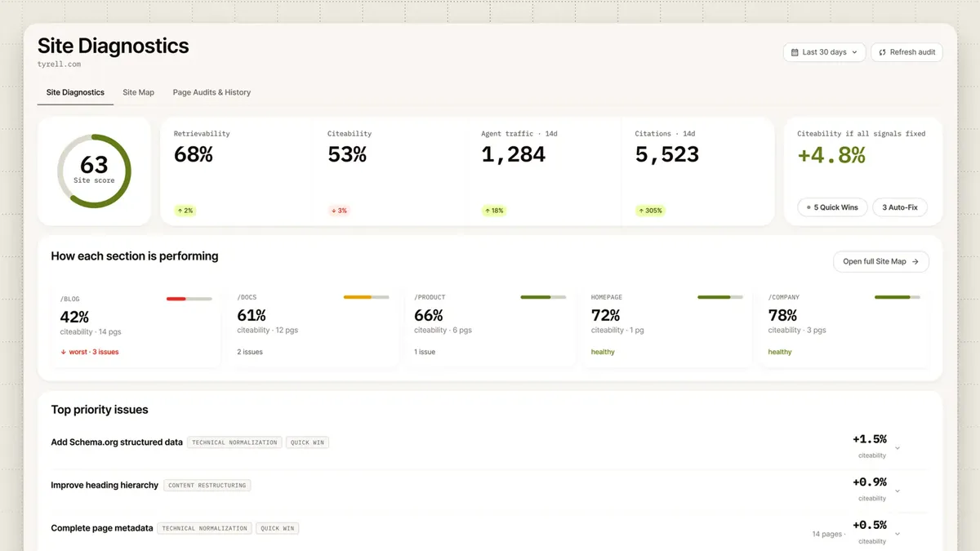Image resolution: width=980 pixels, height=551 pixels.
Task: Click the dot icon in 5 Quick Wins
Action: [808, 207]
